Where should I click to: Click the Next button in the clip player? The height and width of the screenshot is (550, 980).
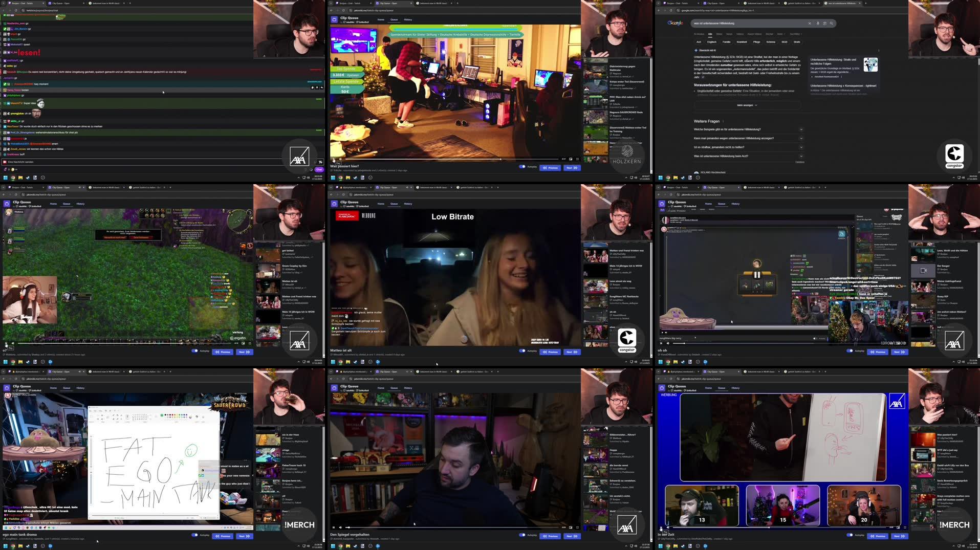point(571,167)
